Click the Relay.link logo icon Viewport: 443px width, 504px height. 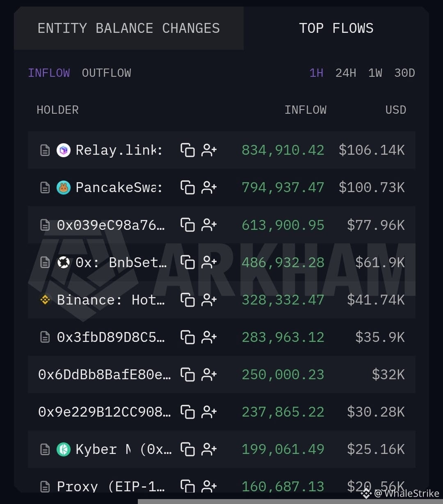64,150
